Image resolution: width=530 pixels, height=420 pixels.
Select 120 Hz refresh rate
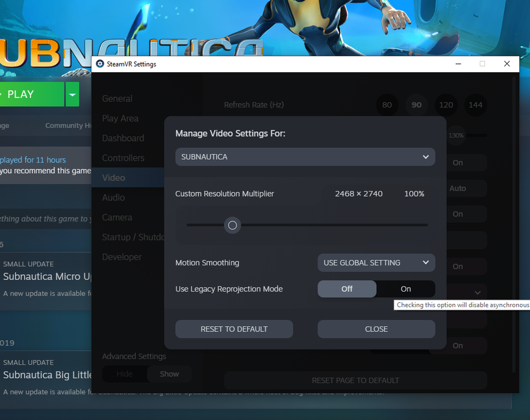446,105
